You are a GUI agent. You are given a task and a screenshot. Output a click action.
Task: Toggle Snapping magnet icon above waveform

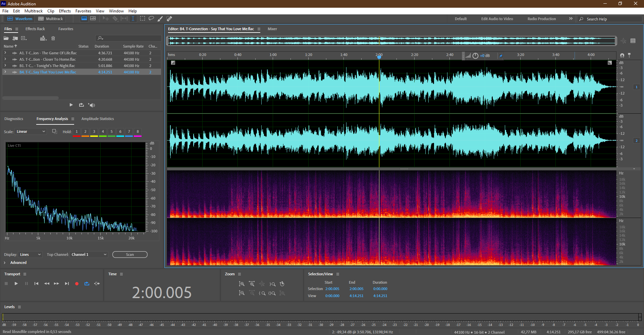(x=622, y=55)
